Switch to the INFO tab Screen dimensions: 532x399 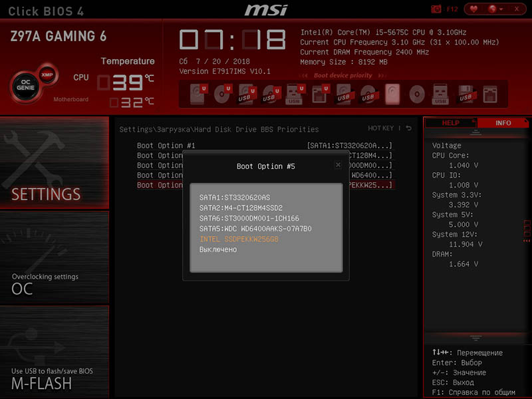coord(503,123)
